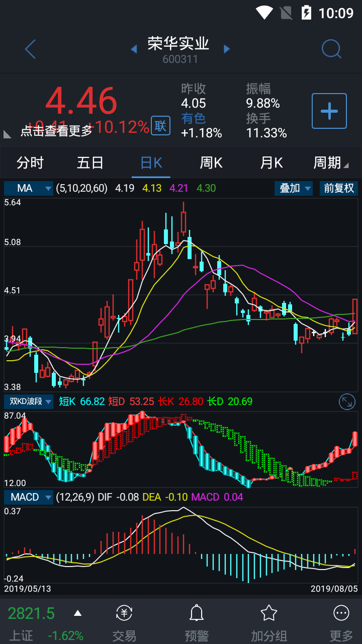
Task: Tap the 联 linked-stock badge
Action: [160, 126]
